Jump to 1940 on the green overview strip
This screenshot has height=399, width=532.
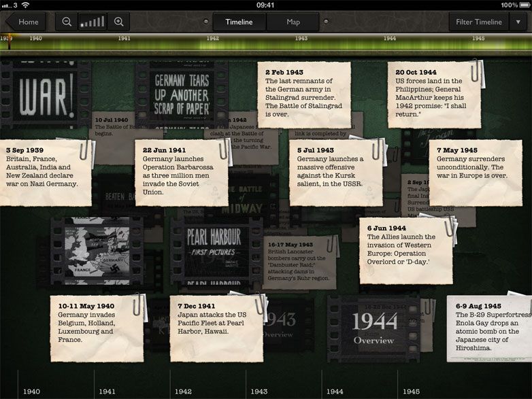35,38
